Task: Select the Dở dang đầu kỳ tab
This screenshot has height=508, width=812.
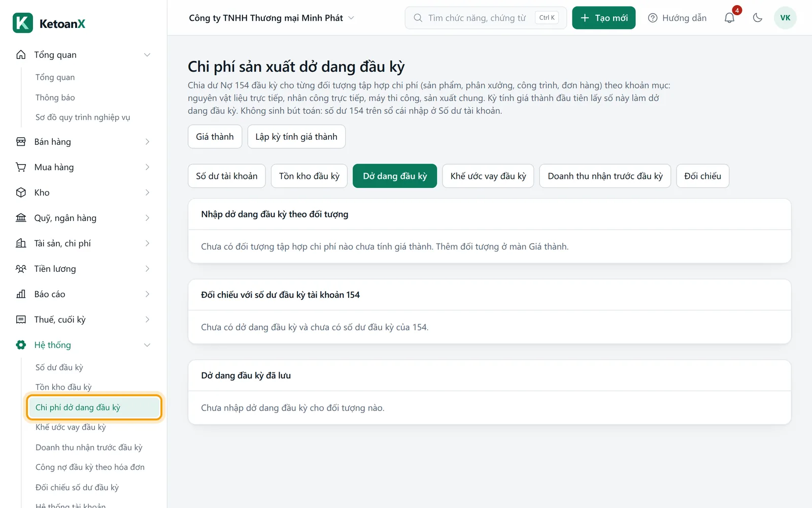Action: [395, 176]
